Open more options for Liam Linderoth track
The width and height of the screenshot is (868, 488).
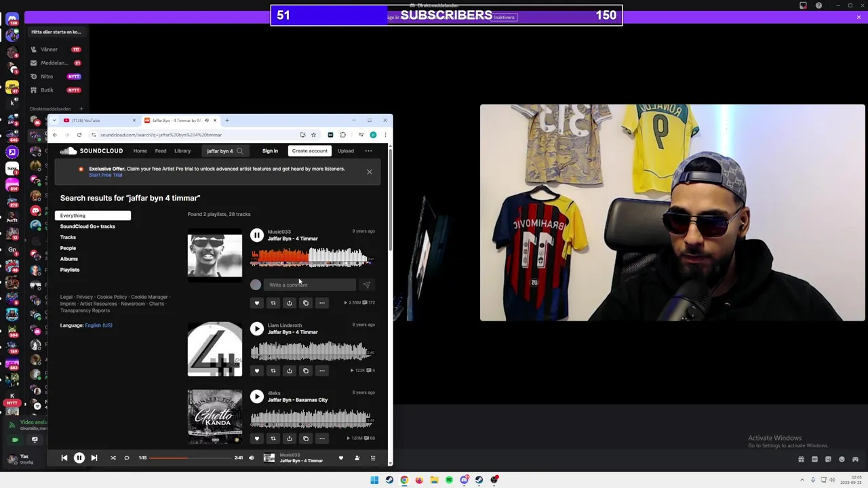[x=321, y=371]
